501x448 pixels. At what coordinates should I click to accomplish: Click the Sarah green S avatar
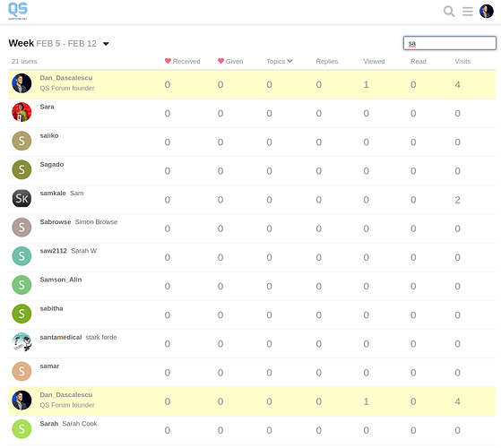22,429
